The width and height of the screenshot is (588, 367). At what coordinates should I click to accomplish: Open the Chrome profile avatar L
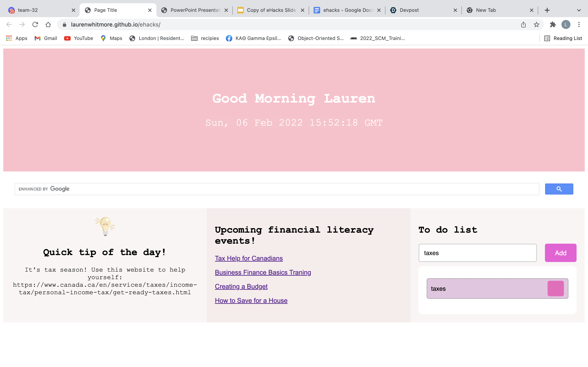(566, 24)
